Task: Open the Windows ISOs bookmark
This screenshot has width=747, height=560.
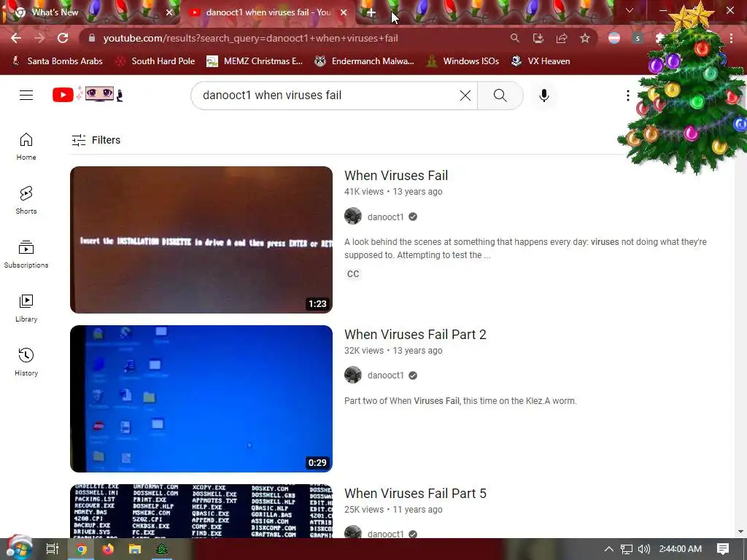Action: [463, 61]
